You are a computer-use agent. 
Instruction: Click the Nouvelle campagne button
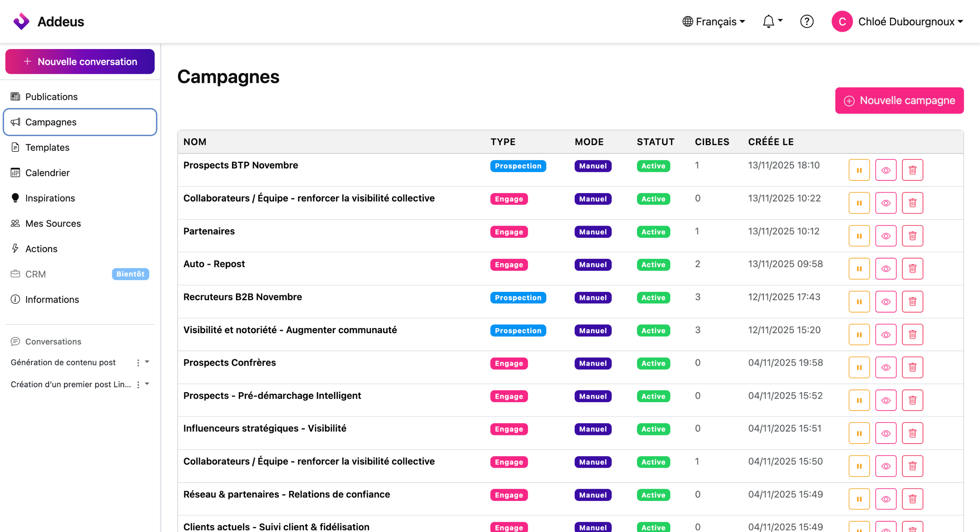tap(899, 100)
